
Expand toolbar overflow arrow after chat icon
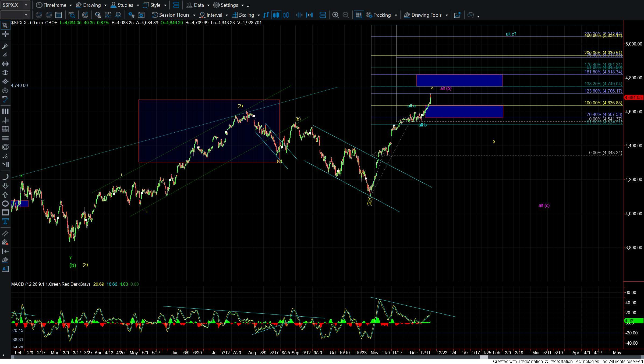[479, 16]
